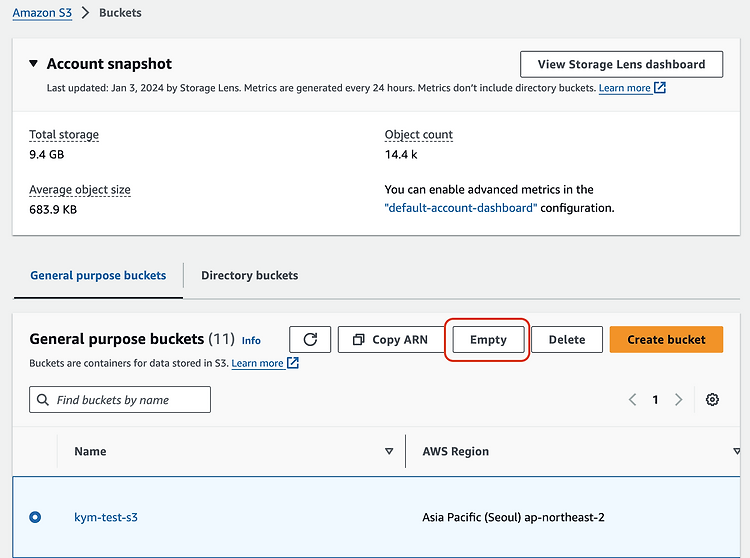The image size is (750, 558).
Task: Click the Average object size label
Action: pos(80,190)
